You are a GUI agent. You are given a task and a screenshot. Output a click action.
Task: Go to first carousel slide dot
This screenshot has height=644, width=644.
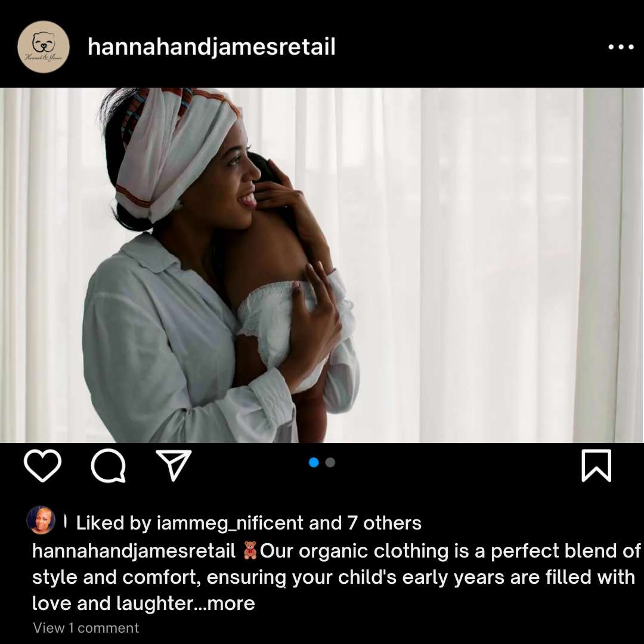point(314,463)
